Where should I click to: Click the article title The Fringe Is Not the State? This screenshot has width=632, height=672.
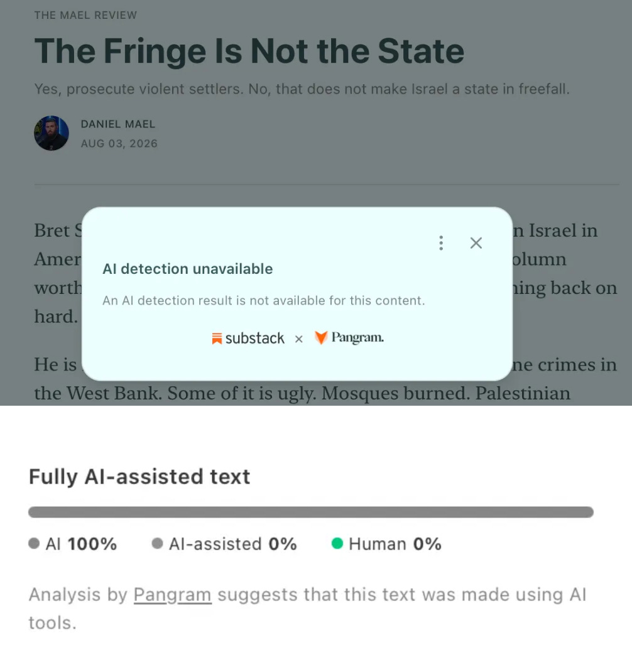249,51
